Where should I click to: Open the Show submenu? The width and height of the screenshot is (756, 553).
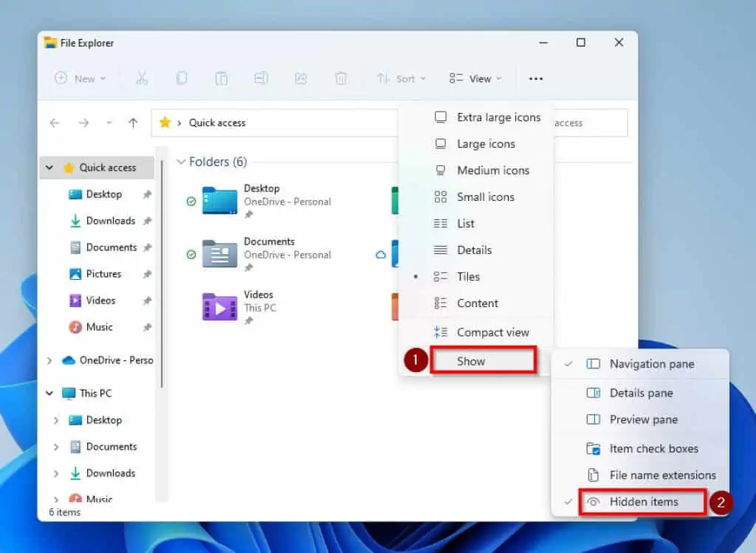pos(484,360)
